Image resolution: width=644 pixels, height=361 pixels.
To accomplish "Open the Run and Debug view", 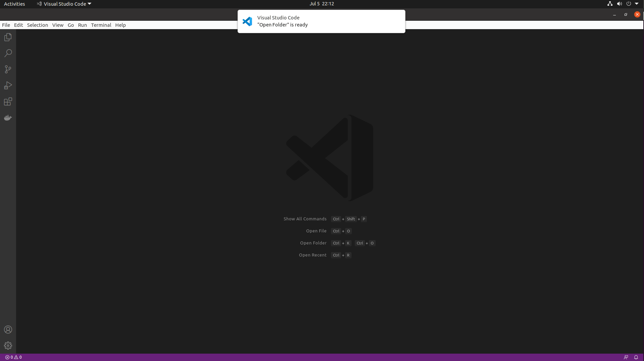I will [8, 85].
